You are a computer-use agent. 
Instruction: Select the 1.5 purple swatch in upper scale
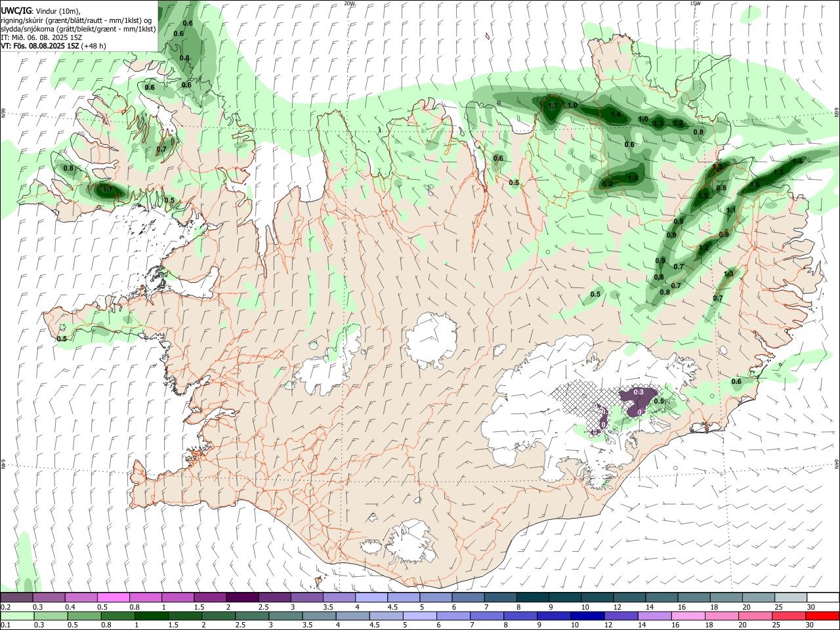click(x=210, y=598)
